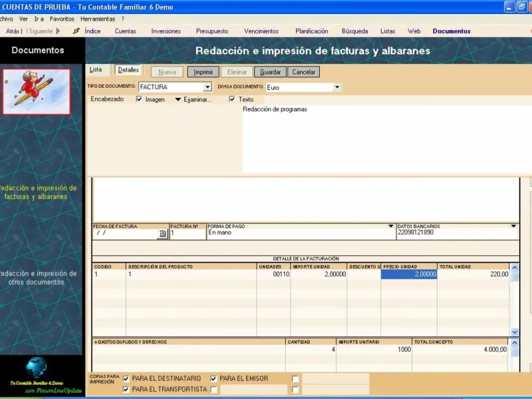532x399 pixels.
Task: Click the pencil icon beside Índice
Action: point(76,31)
